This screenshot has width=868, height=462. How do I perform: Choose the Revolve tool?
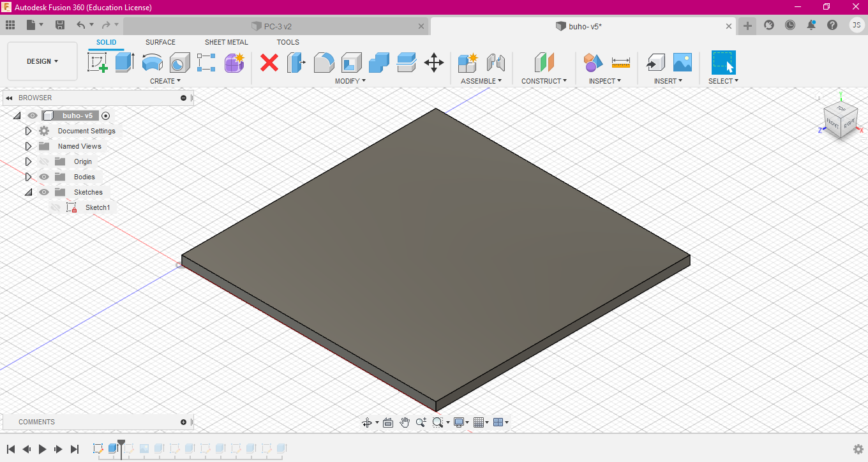(152, 63)
